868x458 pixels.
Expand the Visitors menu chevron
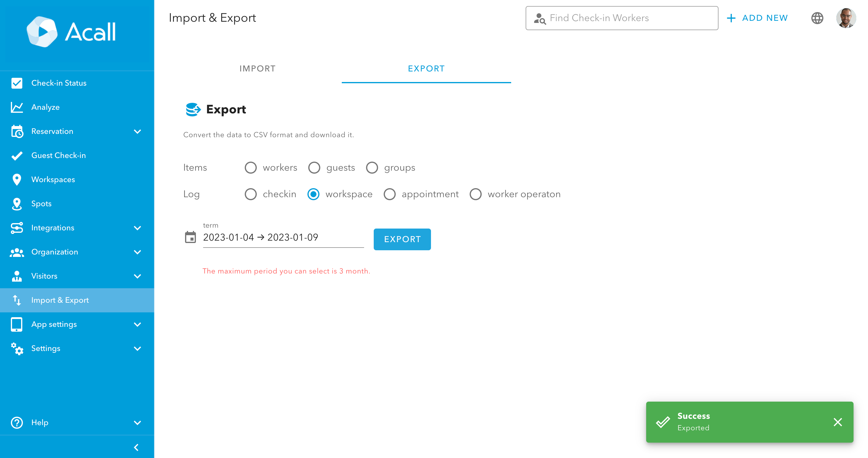(x=137, y=276)
